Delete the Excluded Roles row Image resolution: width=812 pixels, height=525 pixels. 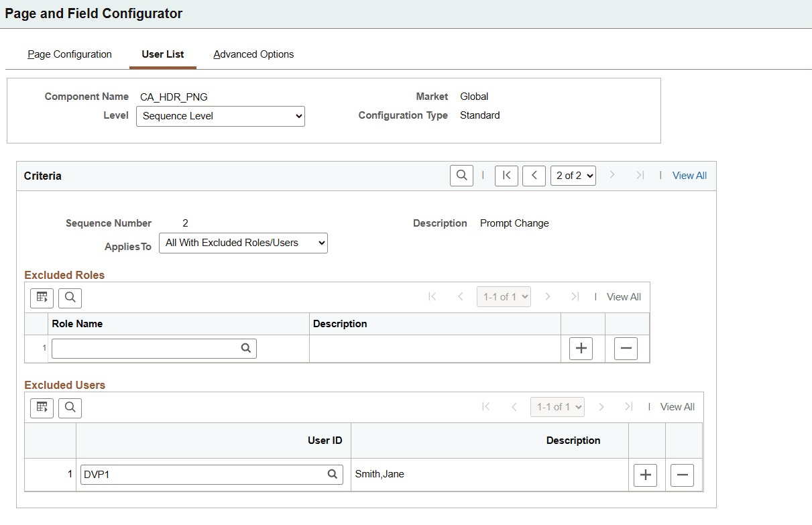pyautogui.click(x=626, y=348)
